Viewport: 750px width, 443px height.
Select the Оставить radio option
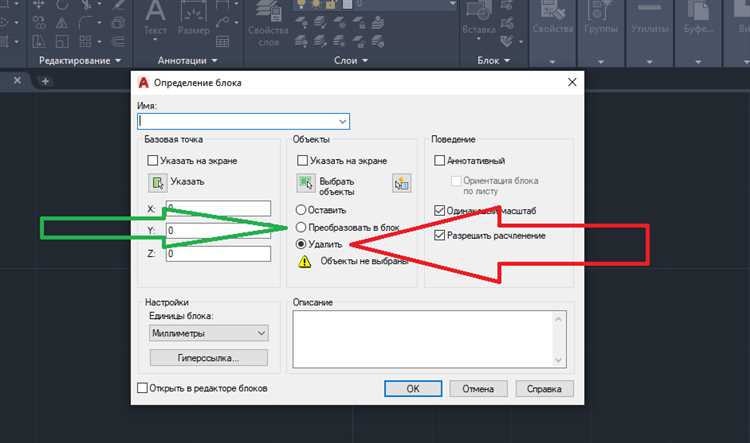300,210
